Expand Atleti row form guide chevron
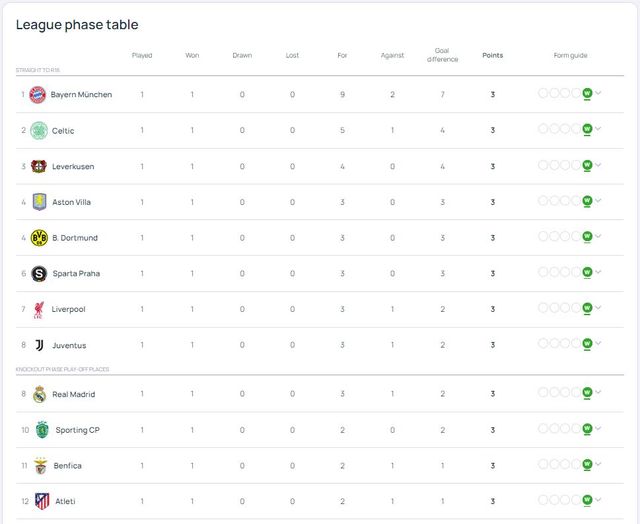Image resolution: width=640 pixels, height=524 pixels. click(x=599, y=501)
